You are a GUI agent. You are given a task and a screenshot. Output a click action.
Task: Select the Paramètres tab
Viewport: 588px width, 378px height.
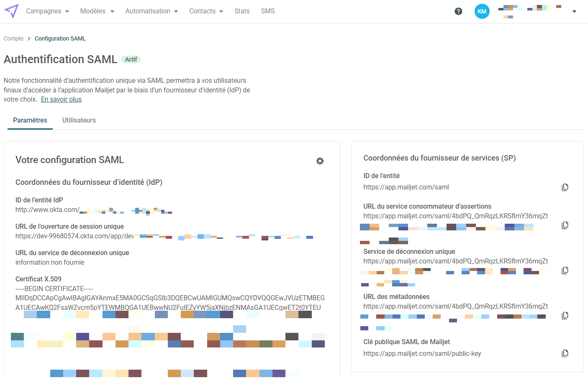30,120
